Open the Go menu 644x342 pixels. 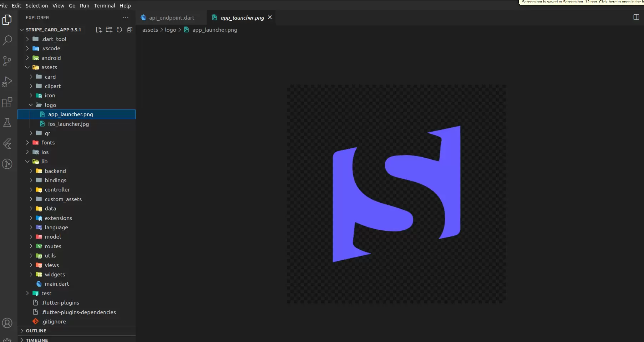[x=72, y=5]
